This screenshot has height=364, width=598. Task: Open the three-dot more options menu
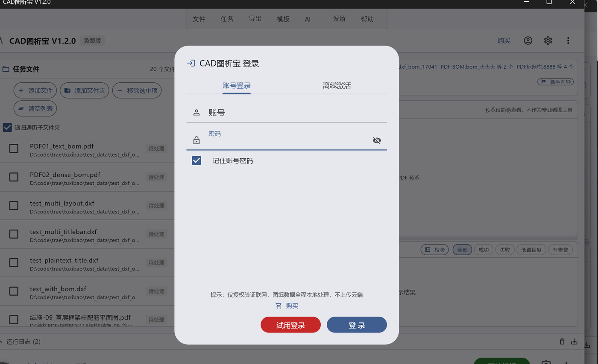(x=568, y=41)
